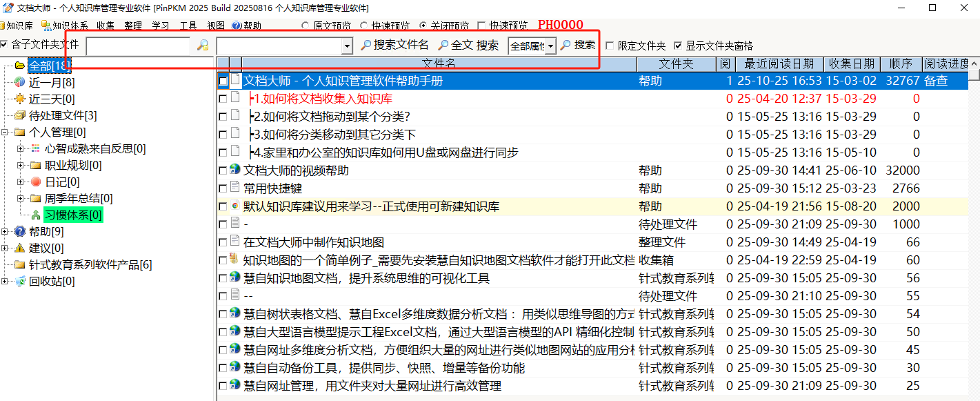The height and width of the screenshot is (401, 980).
Task: Select the 原文预览 radio button
Action: point(306,26)
